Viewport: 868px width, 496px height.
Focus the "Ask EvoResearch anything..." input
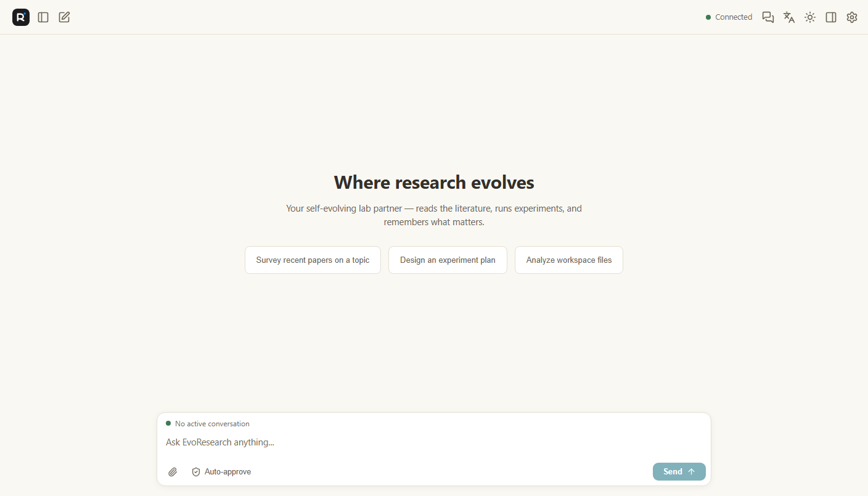tap(434, 442)
